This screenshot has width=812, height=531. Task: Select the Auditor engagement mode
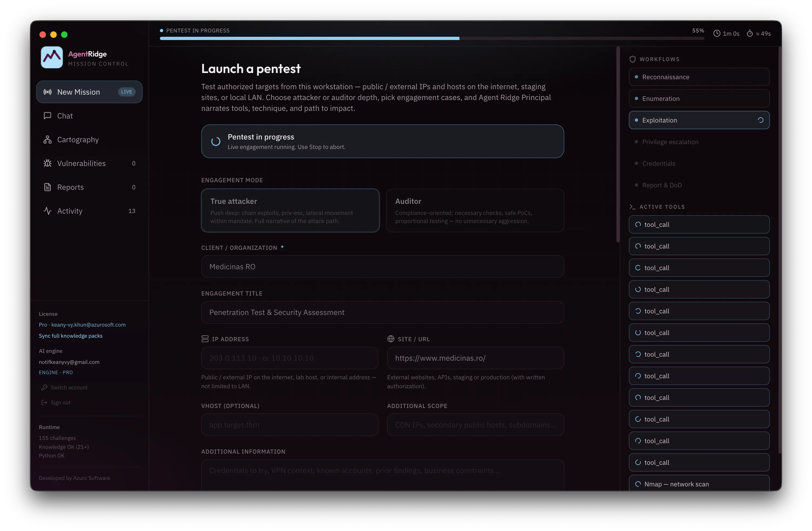click(475, 211)
